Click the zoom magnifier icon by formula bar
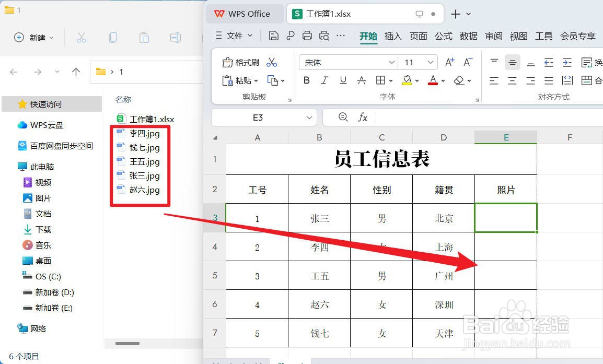This screenshot has width=603, height=364. (343, 117)
